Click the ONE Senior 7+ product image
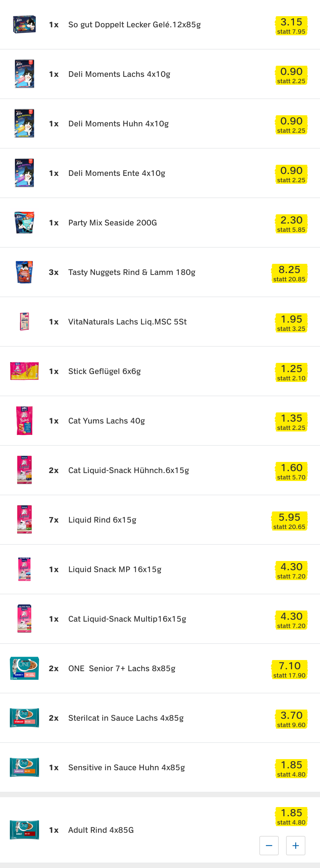320x868 pixels. (x=24, y=668)
